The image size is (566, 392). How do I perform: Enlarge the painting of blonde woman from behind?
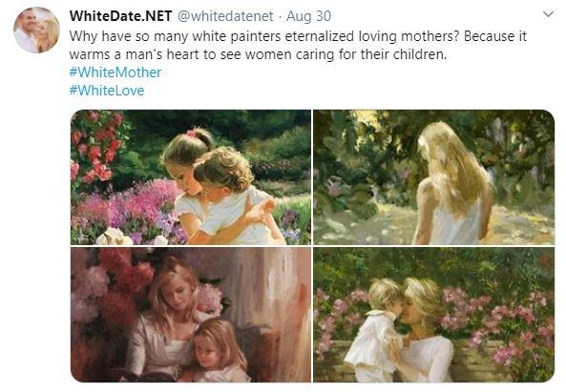point(433,177)
